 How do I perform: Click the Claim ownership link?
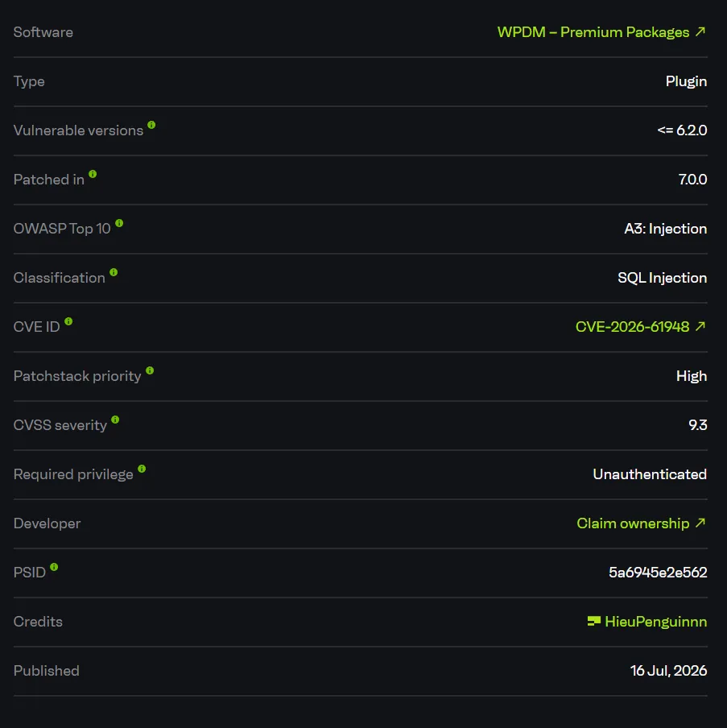click(641, 523)
